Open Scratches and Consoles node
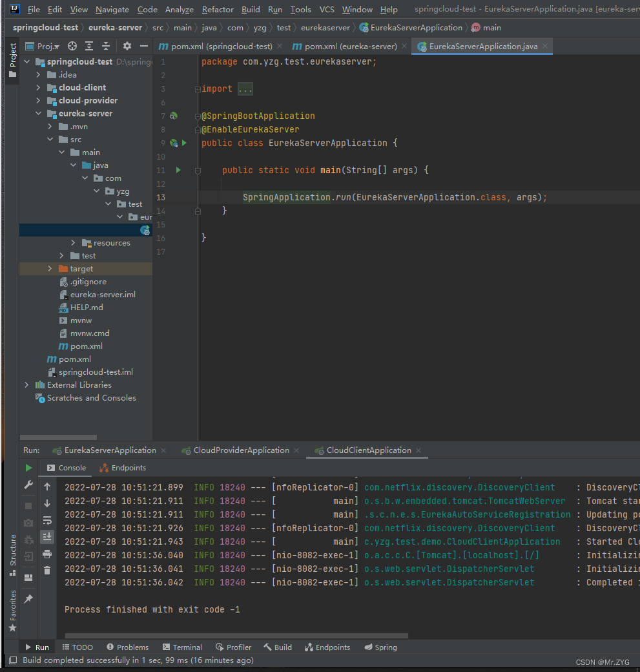 tap(91, 398)
